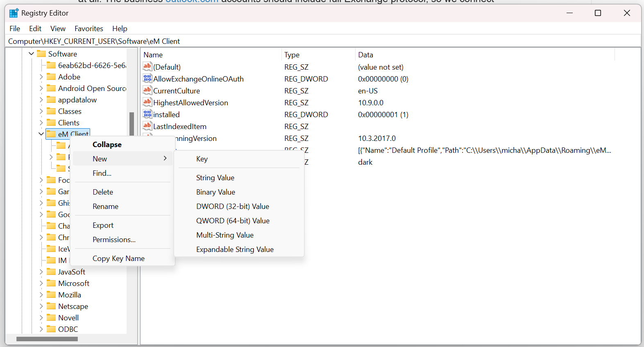Select New submenu entry

(x=123, y=159)
